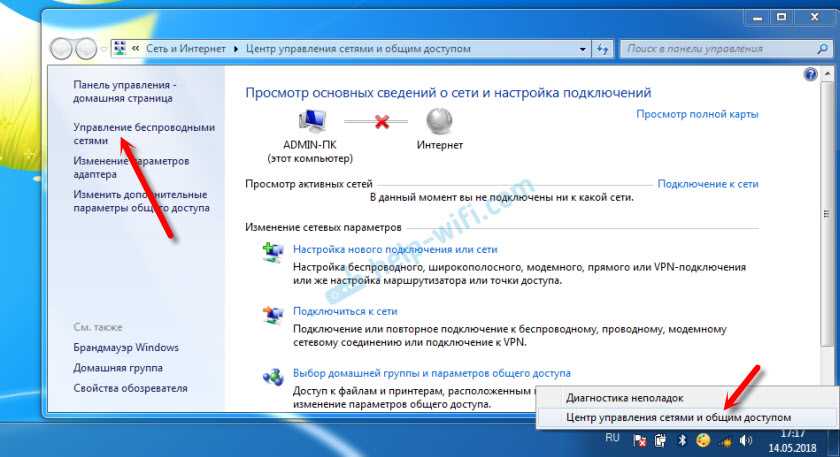The image size is (840, 457).
Task: Open the recent pages arrow near back buttons
Action: coord(103,49)
